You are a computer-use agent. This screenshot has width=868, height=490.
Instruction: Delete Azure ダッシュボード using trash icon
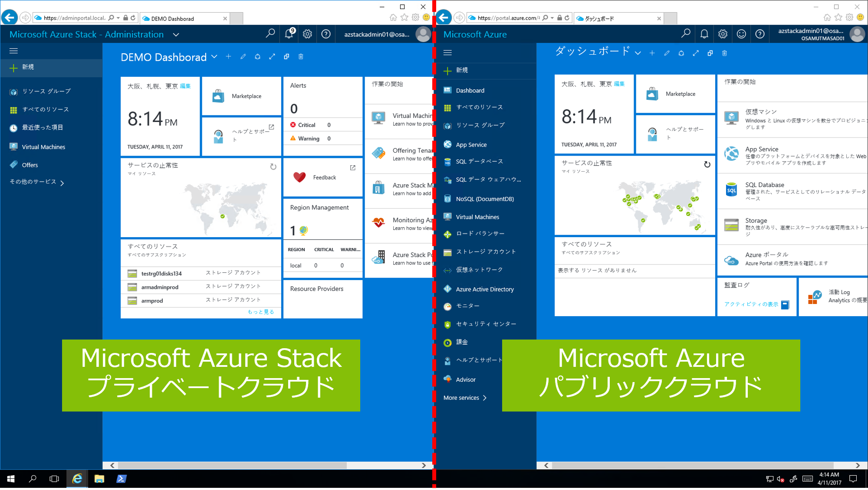(724, 53)
